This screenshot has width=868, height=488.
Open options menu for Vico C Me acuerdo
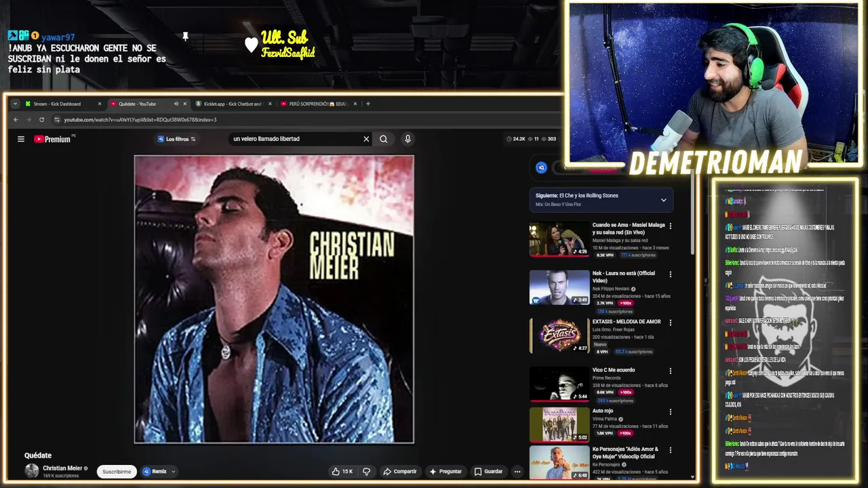click(x=671, y=371)
